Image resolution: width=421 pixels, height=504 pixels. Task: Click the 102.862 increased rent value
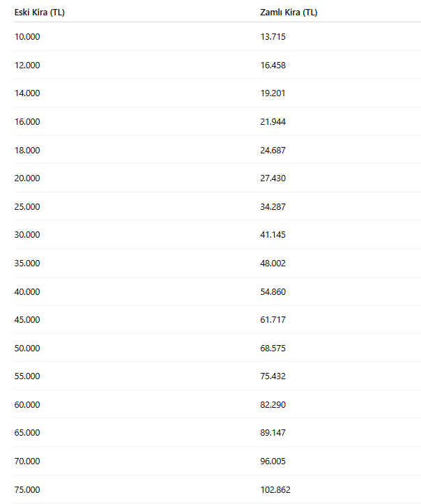275,490
